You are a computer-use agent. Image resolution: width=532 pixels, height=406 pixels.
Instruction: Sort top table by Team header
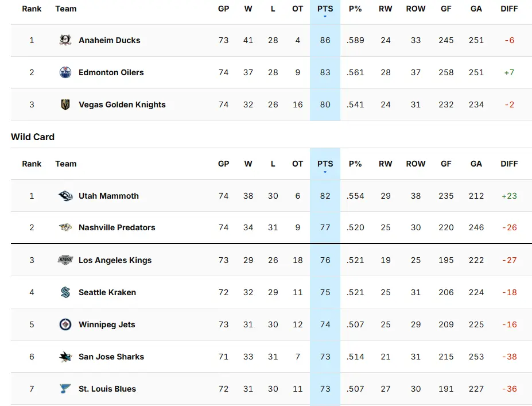click(x=66, y=9)
